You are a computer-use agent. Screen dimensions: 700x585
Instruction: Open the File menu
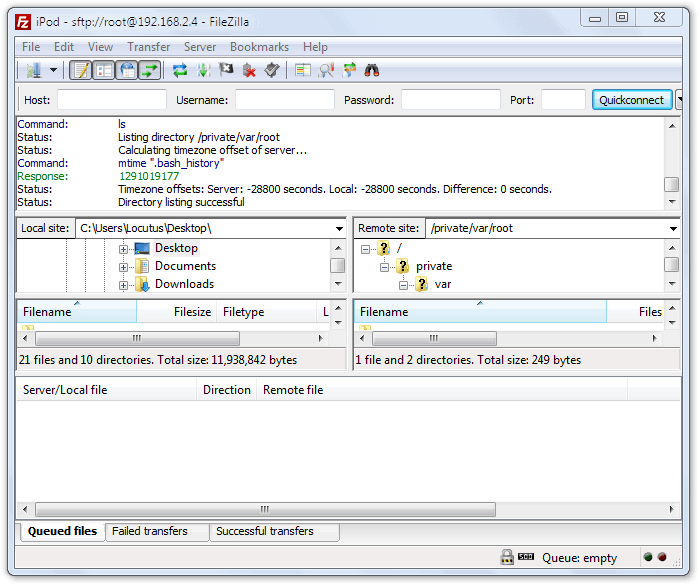coord(31,47)
